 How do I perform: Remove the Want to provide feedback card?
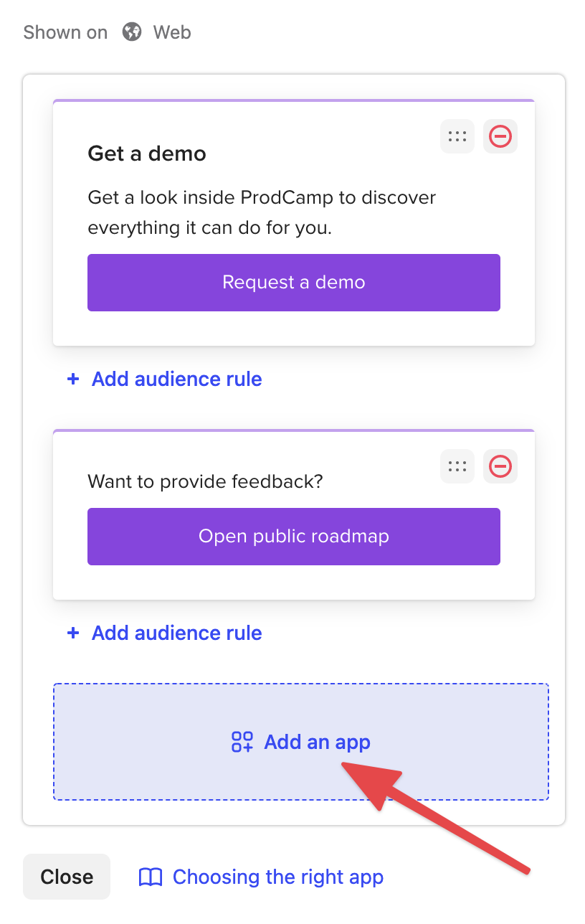(x=500, y=466)
